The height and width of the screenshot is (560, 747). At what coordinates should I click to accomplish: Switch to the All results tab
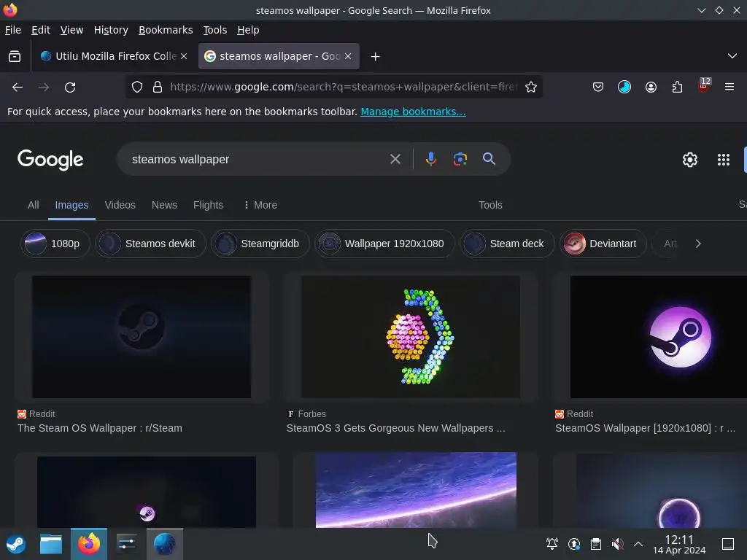[33, 205]
